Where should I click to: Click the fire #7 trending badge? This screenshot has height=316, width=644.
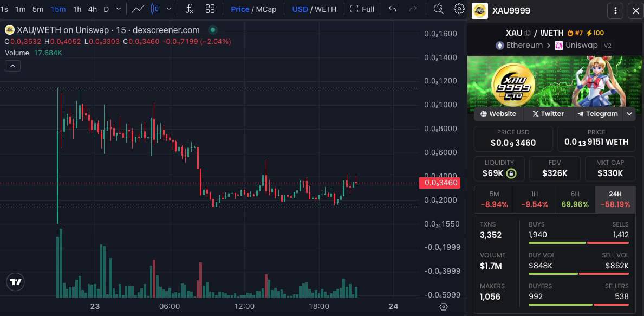point(575,33)
